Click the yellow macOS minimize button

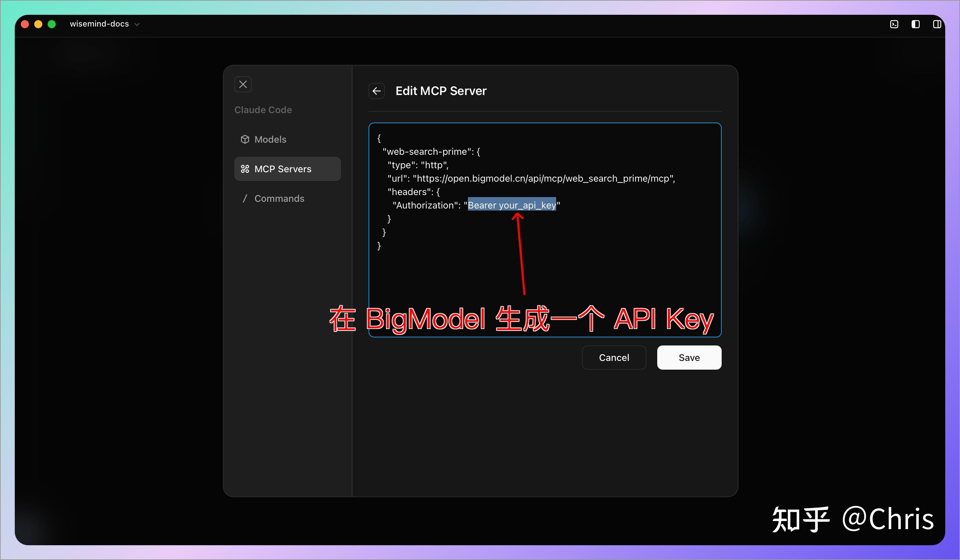click(38, 25)
